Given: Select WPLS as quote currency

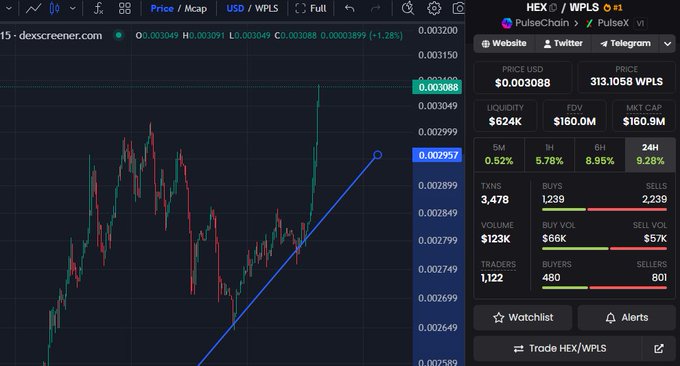Looking at the screenshot, I should pyautogui.click(x=266, y=8).
